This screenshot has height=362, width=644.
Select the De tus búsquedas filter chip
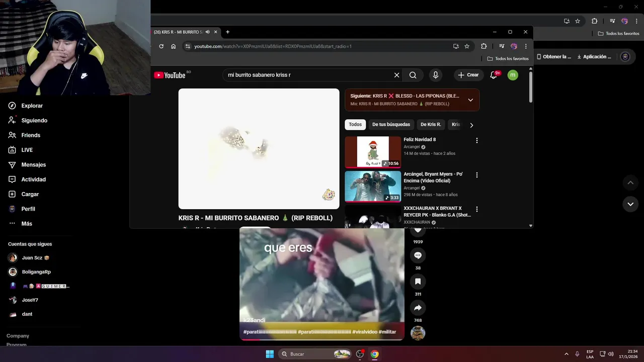click(391, 124)
